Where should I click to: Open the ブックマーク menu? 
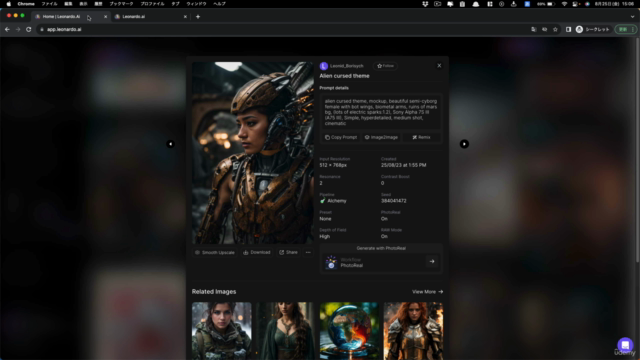[121, 4]
